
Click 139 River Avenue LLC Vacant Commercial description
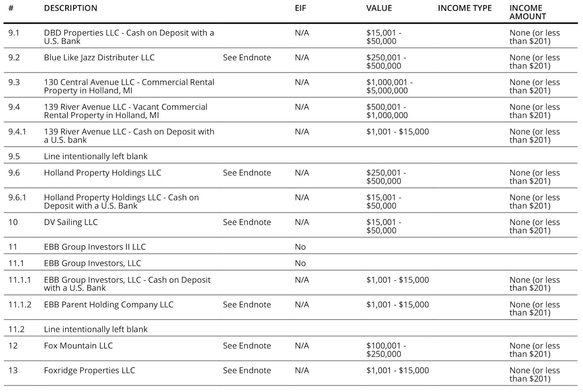click(x=126, y=111)
